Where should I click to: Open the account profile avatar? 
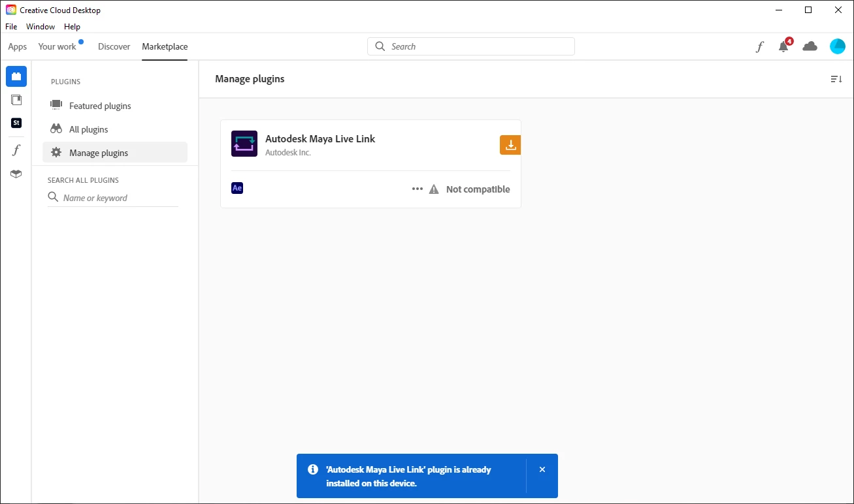pyautogui.click(x=838, y=46)
